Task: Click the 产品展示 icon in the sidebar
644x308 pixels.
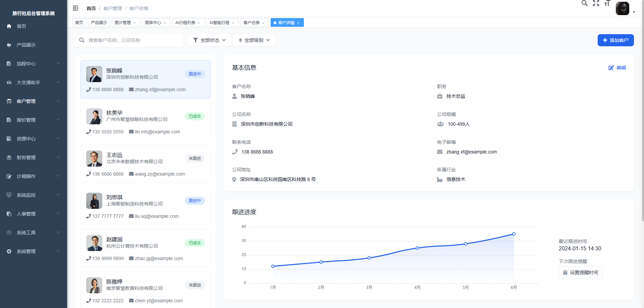Action: [8, 45]
